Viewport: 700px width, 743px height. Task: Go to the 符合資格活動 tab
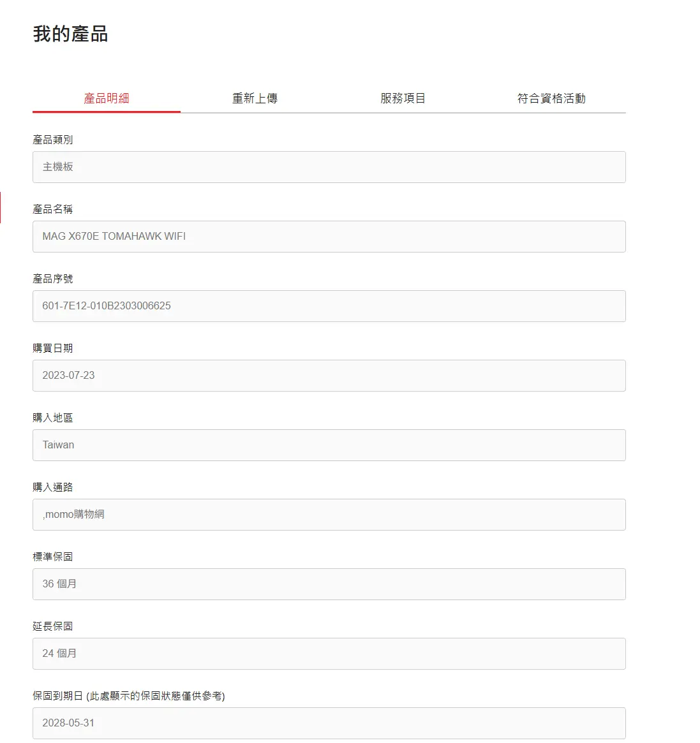click(551, 98)
